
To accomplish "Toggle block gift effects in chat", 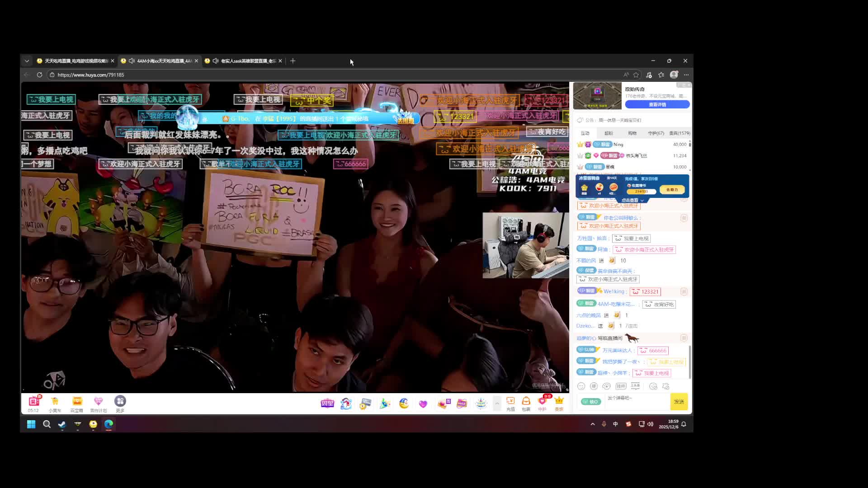I will tap(665, 386).
